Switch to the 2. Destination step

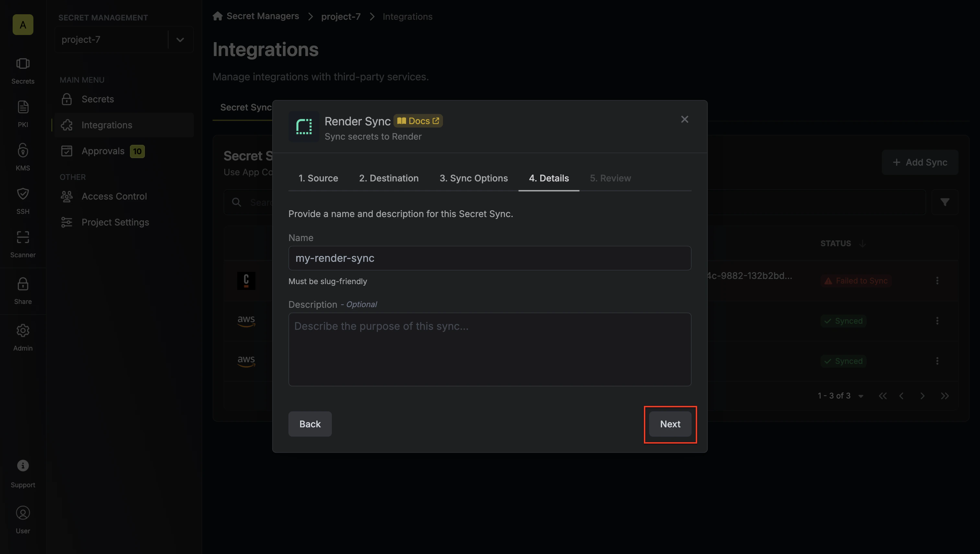coord(389,178)
